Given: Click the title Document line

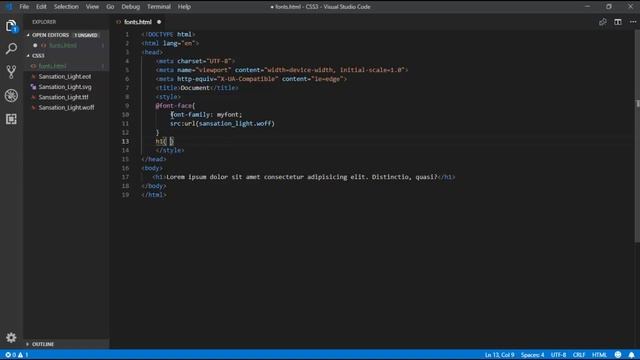Looking at the screenshot, I should (197, 88).
